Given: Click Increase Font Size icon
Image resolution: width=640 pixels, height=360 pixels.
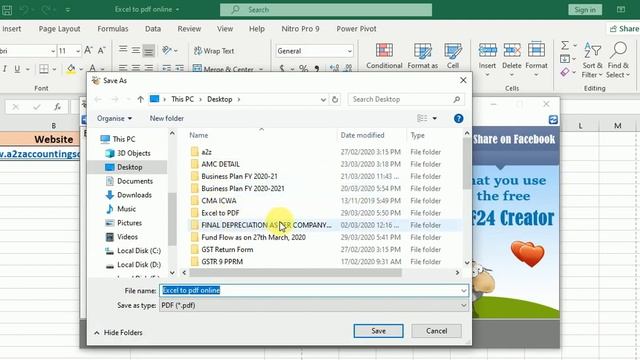Looking at the screenshot, I should coord(88,51).
